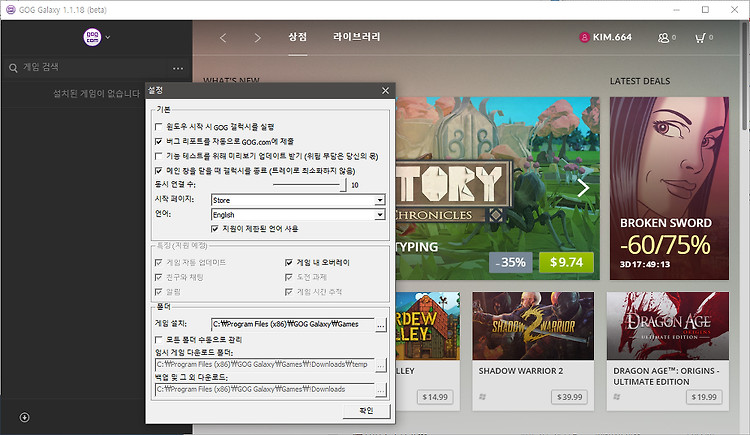Open the Shadow Warrior 2 thumbnail
This screenshot has height=435, width=750.
pos(533,326)
